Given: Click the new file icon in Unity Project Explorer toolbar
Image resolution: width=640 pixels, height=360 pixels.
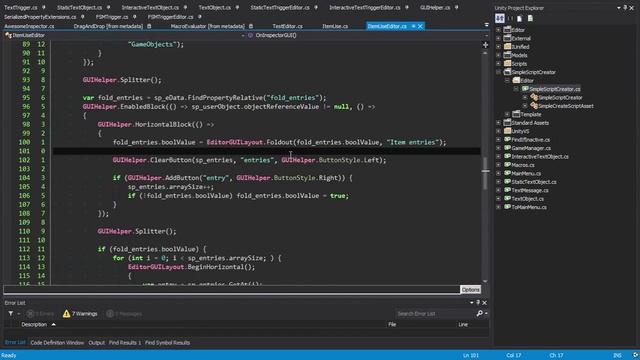Looking at the screenshot, I should 520,18.
